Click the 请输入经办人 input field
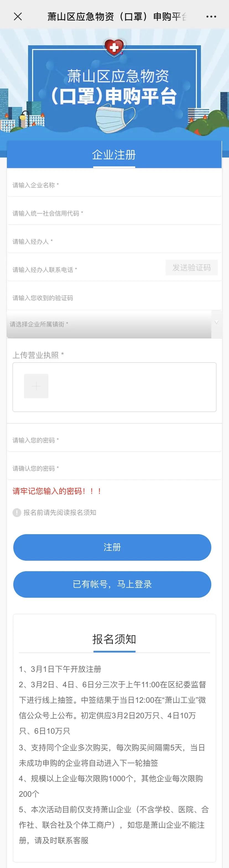The width and height of the screenshot is (229, 868). point(114,242)
